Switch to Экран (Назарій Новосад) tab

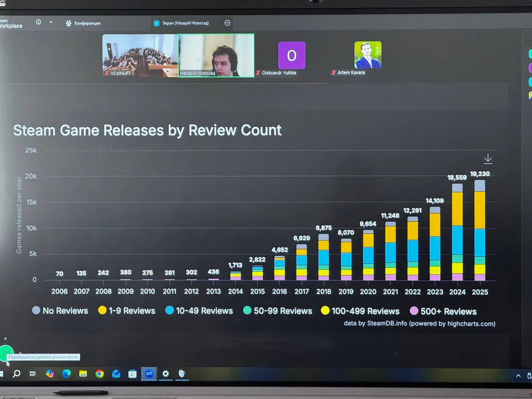pyautogui.click(x=181, y=23)
